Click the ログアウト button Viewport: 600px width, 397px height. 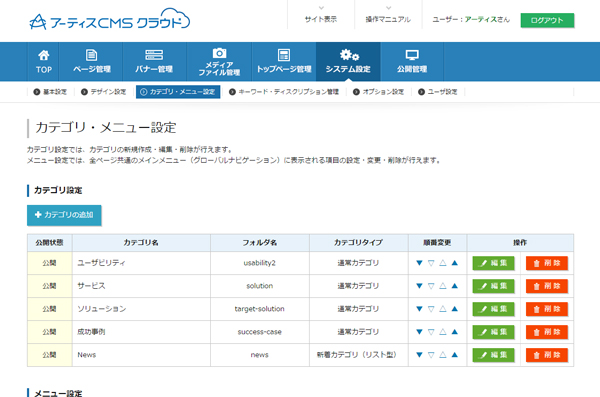tap(547, 20)
